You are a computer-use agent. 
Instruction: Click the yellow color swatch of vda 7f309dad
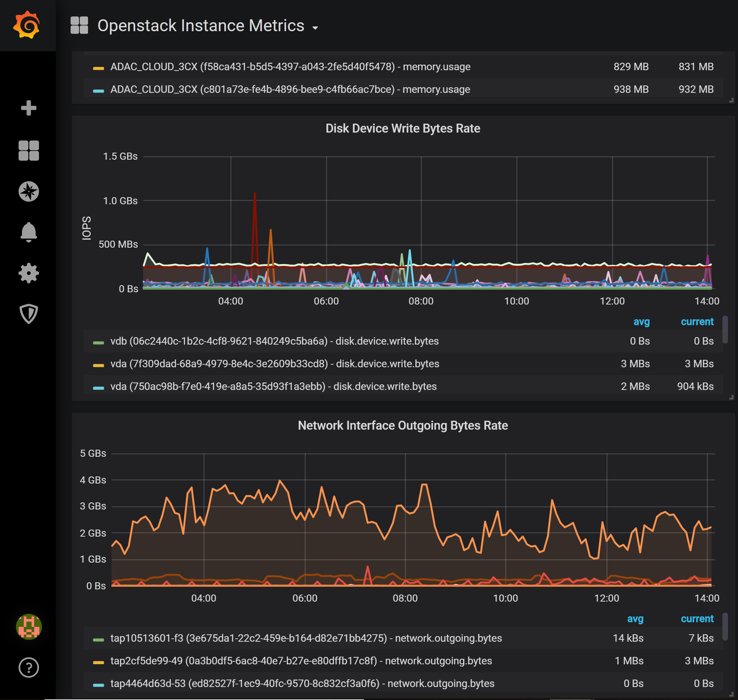(x=98, y=365)
